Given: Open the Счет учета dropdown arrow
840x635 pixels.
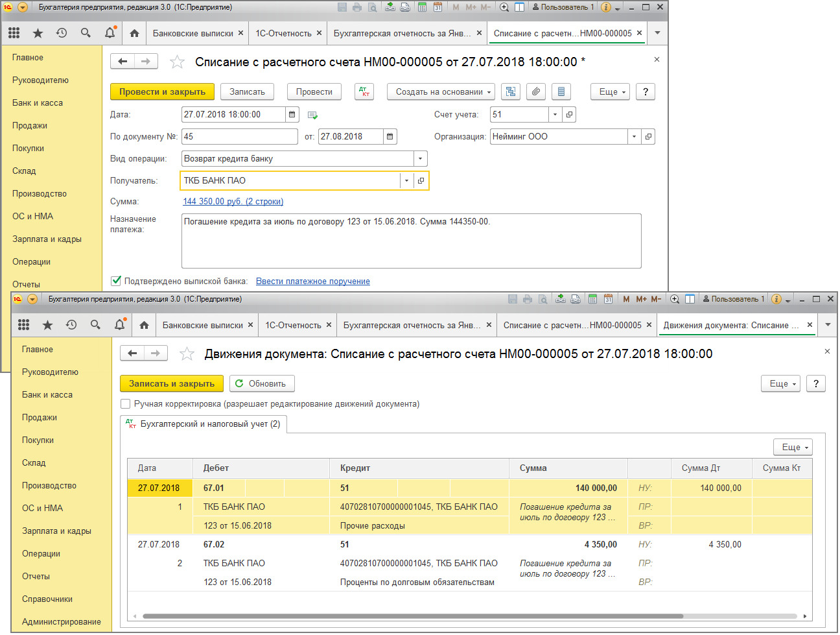Looking at the screenshot, I should click(555, 115).
